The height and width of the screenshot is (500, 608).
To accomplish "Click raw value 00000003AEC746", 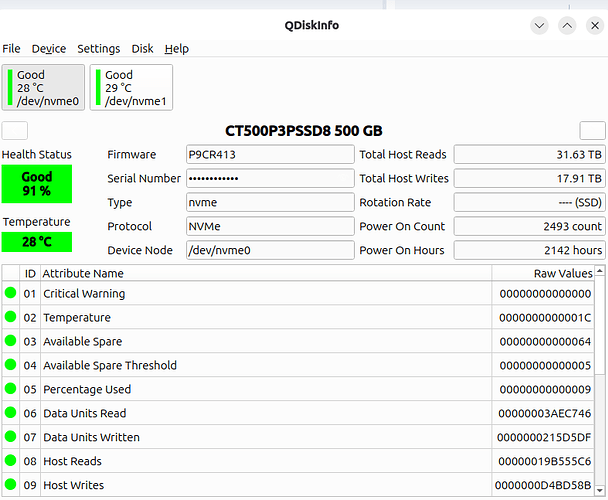I will pos(544,413).
